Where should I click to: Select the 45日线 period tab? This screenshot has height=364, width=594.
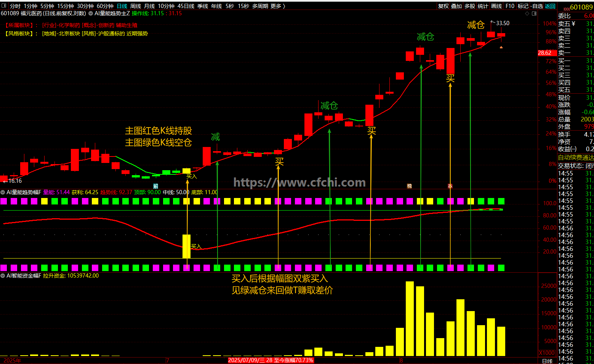point(186,6)
